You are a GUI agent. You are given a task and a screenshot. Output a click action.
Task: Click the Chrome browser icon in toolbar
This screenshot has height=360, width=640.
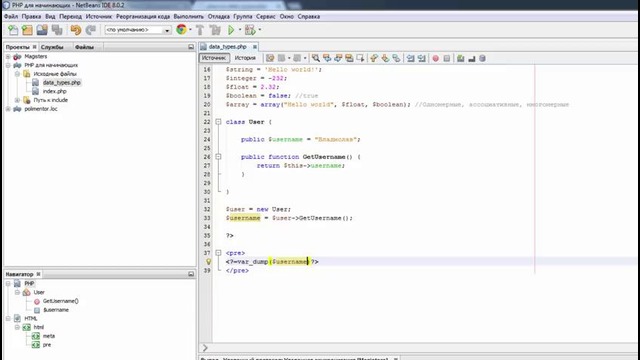181,29
